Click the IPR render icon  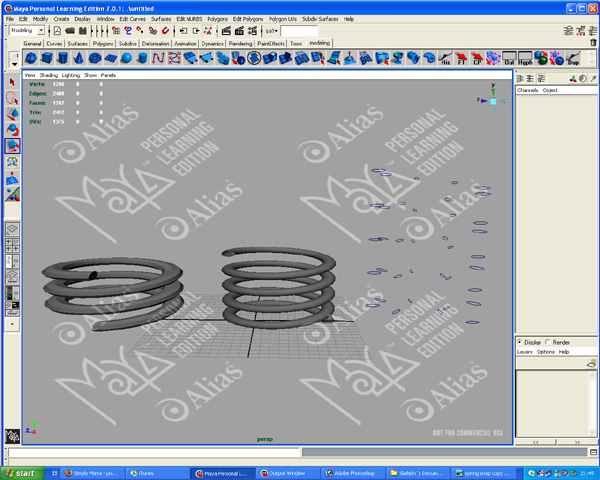click(x=239, y=31)
